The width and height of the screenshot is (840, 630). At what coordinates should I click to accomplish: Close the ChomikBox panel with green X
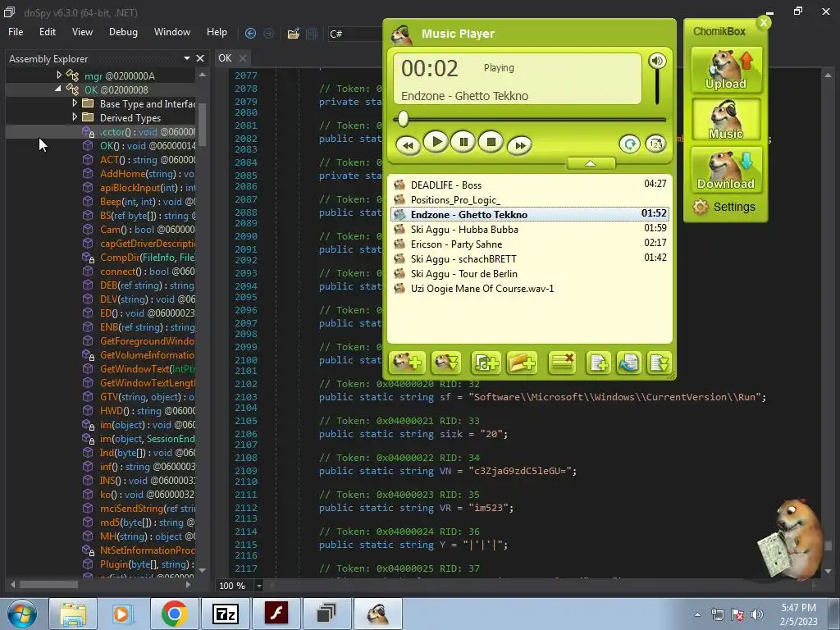(764, 22)
